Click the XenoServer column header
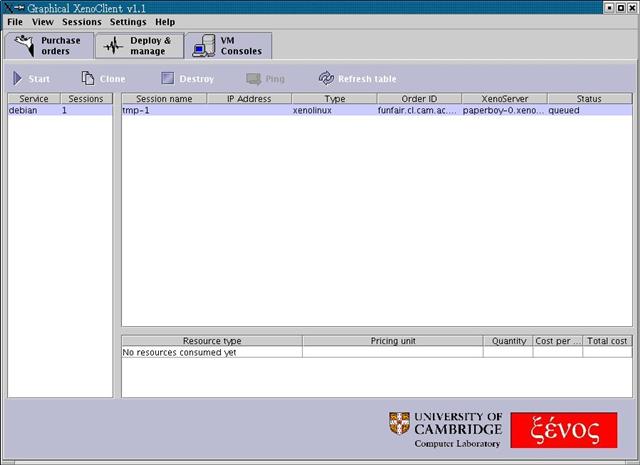Image resolution: width=640 pixels, height=465 pixels. 504,99
